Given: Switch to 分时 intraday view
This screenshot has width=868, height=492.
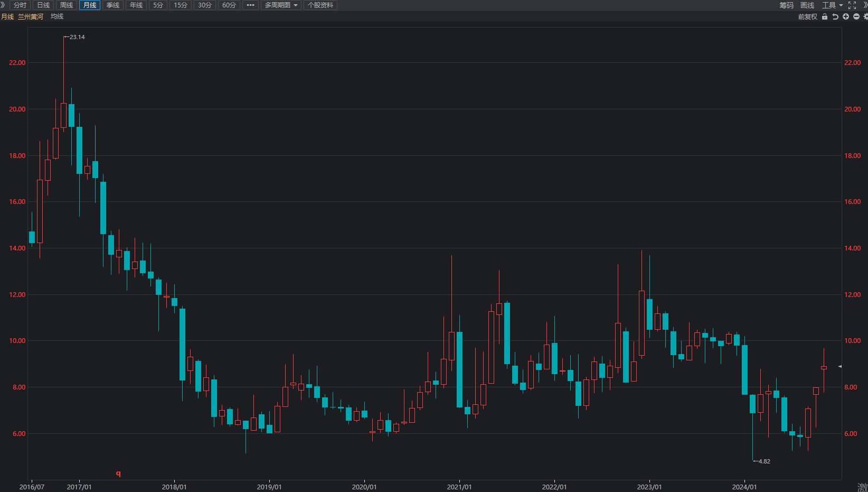Looking at the screenshot, I should (x=20, y=5).
